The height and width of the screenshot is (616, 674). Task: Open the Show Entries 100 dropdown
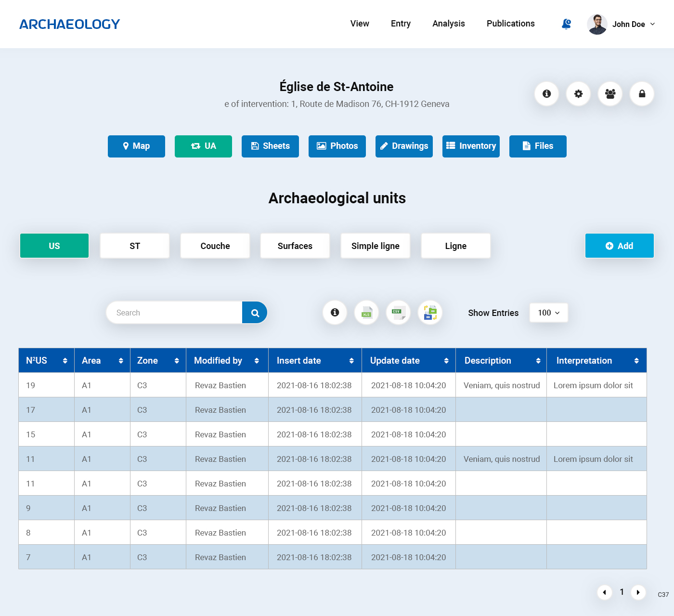(548, 313)
